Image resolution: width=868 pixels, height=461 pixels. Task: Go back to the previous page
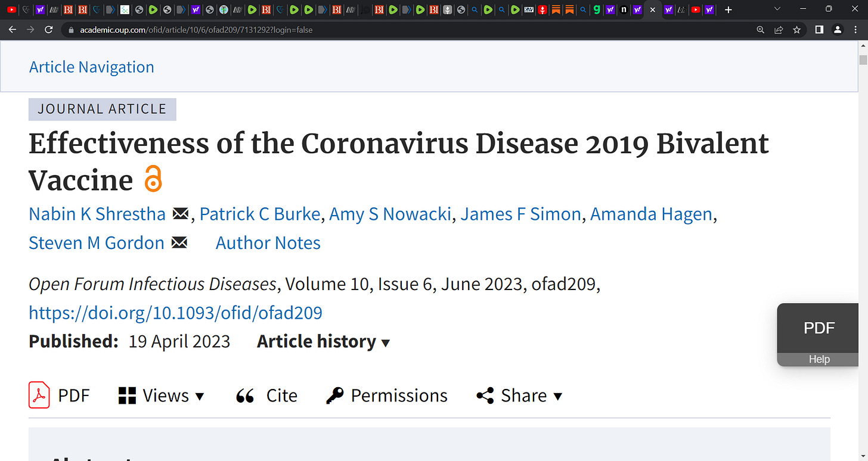click(x=12, y=30)
